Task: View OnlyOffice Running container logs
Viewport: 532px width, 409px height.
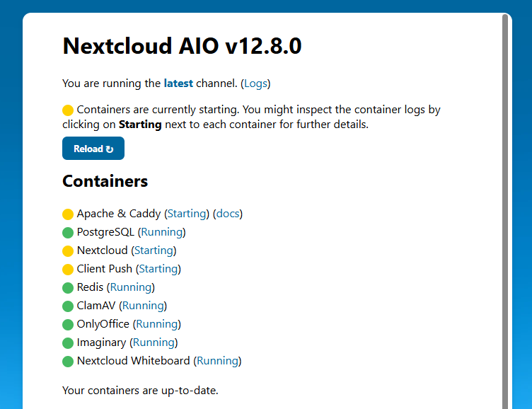Action: point(156,324)
